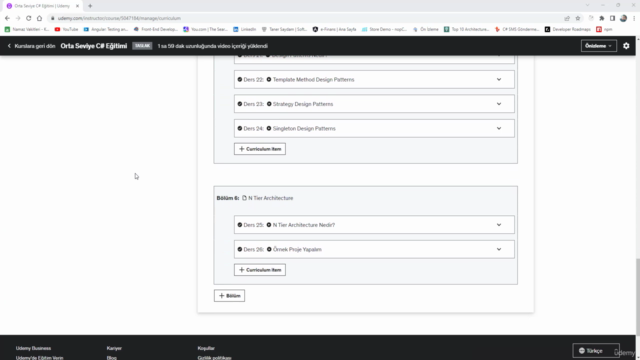
Task: Open Udemy Business footer link
Action: pos(33,348)
